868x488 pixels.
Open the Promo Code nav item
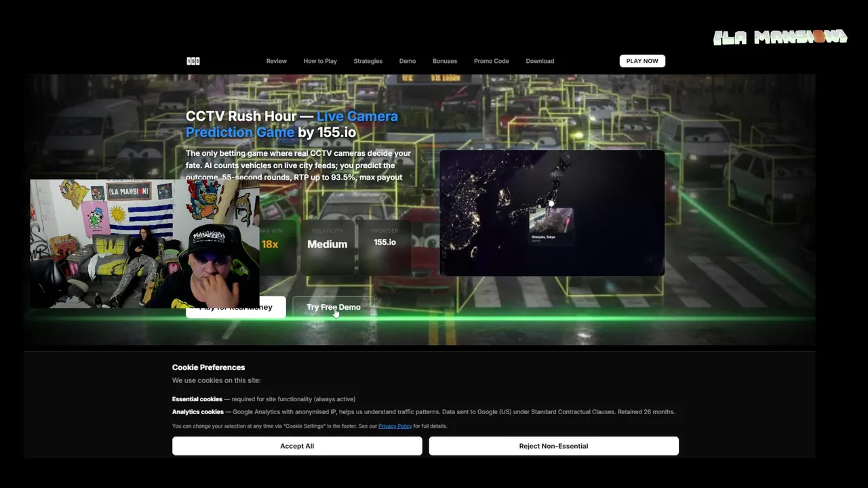coord(492,61)
